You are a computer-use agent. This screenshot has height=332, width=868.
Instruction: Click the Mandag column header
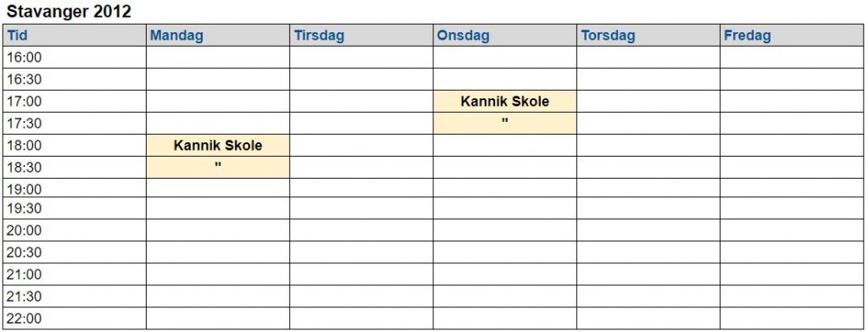(218, 36)
